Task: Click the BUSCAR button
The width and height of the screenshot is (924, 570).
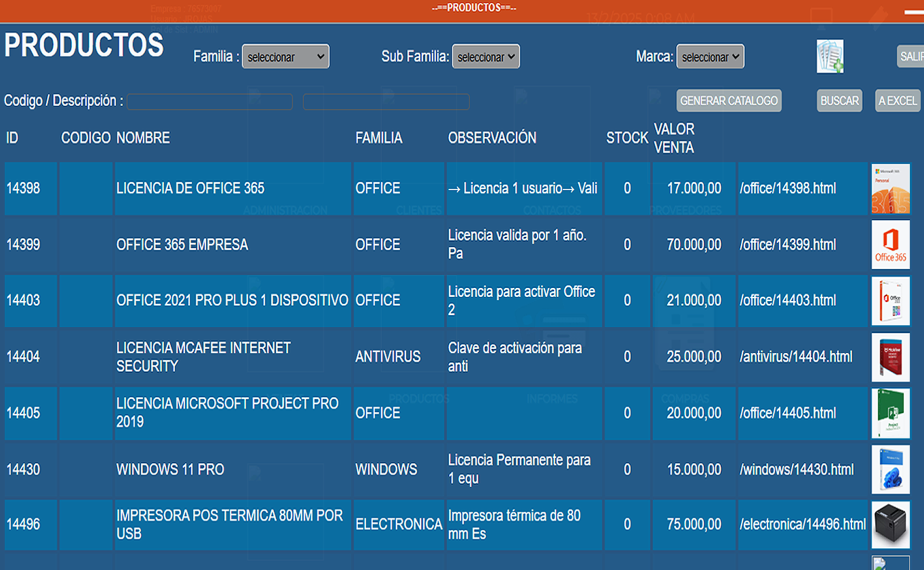Action: 839,101
